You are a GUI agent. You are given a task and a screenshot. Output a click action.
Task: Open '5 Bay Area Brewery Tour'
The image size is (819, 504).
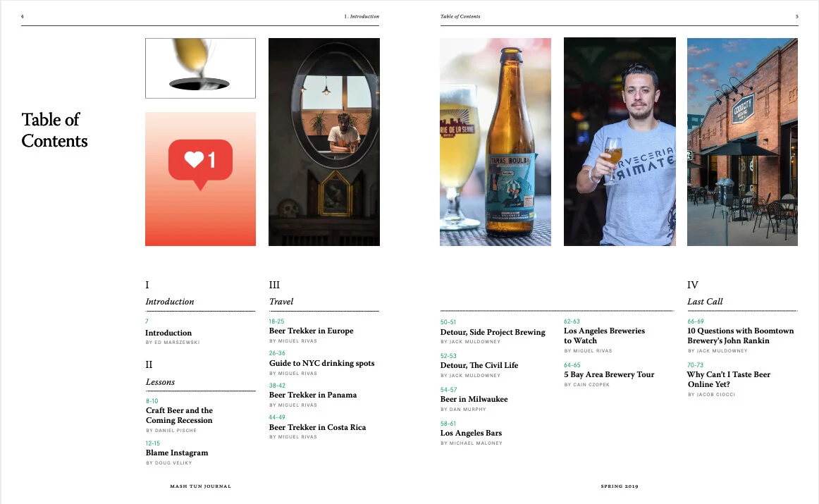coord(609,374)
